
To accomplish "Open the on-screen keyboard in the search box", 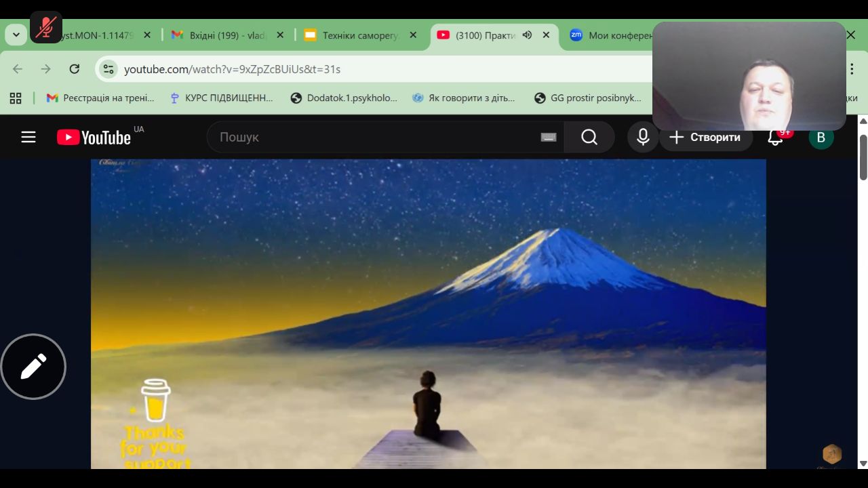I will click(549, 138).
